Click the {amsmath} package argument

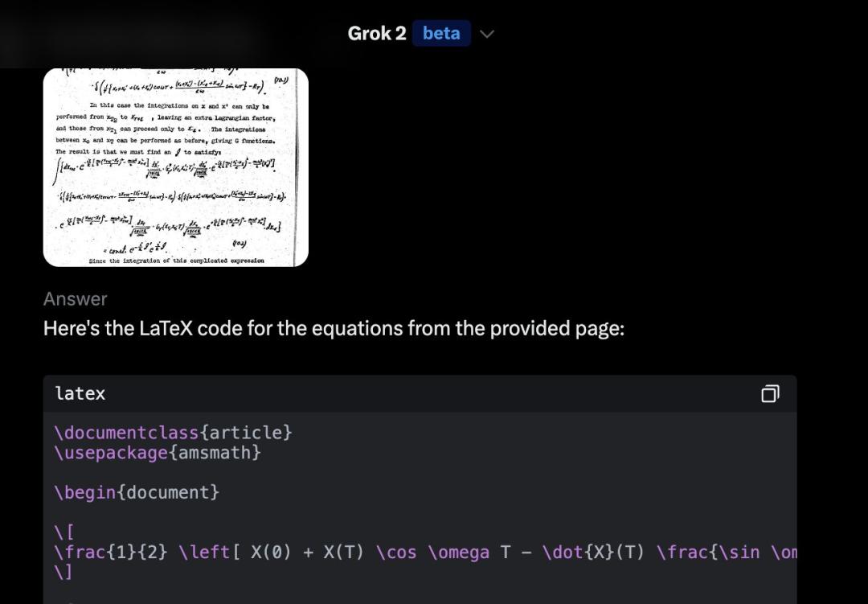215,453
